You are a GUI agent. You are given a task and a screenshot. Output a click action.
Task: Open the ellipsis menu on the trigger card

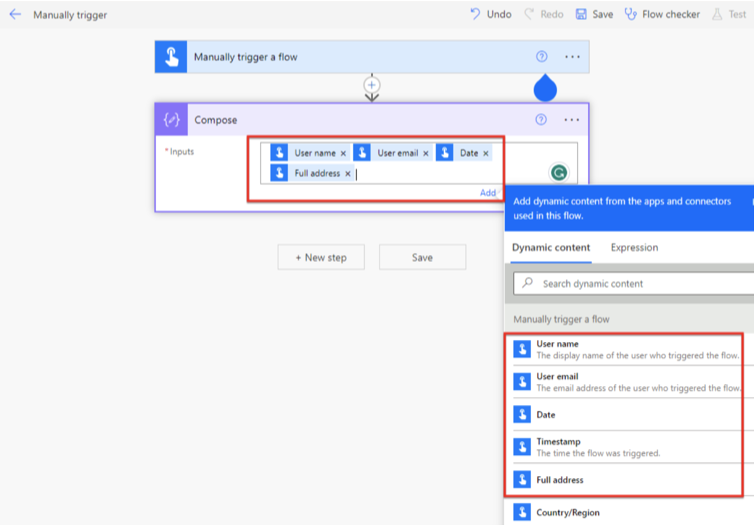click(x=572, y=57)
